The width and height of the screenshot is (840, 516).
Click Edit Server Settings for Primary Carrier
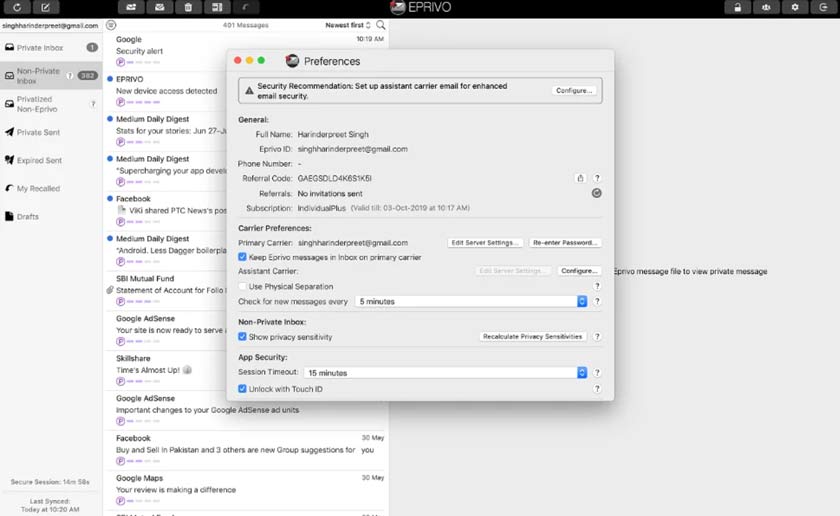click(x=485, y=243)
